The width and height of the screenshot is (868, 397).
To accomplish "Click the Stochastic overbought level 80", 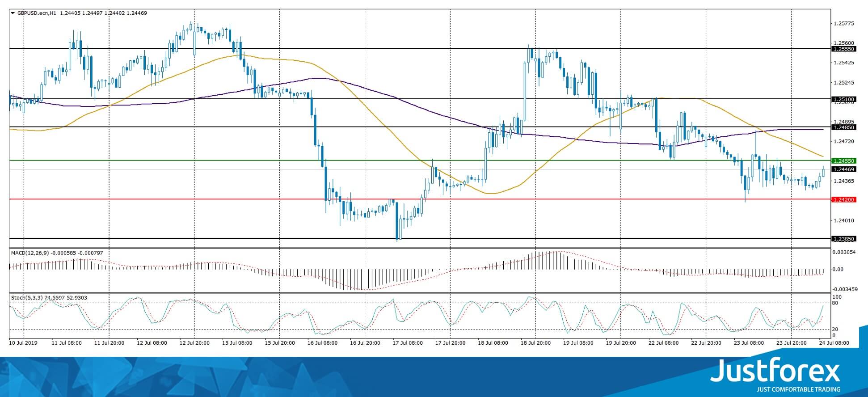I will coord(835,303).
